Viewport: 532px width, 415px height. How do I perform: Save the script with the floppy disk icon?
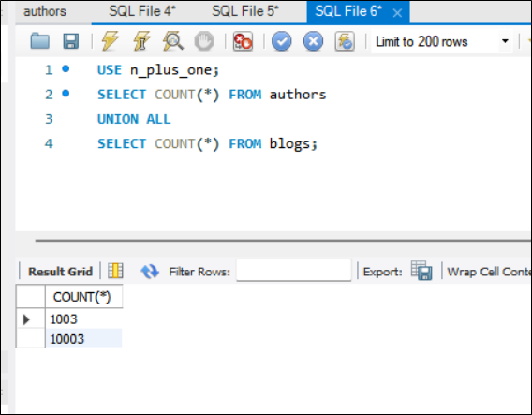tap(71, 41)
